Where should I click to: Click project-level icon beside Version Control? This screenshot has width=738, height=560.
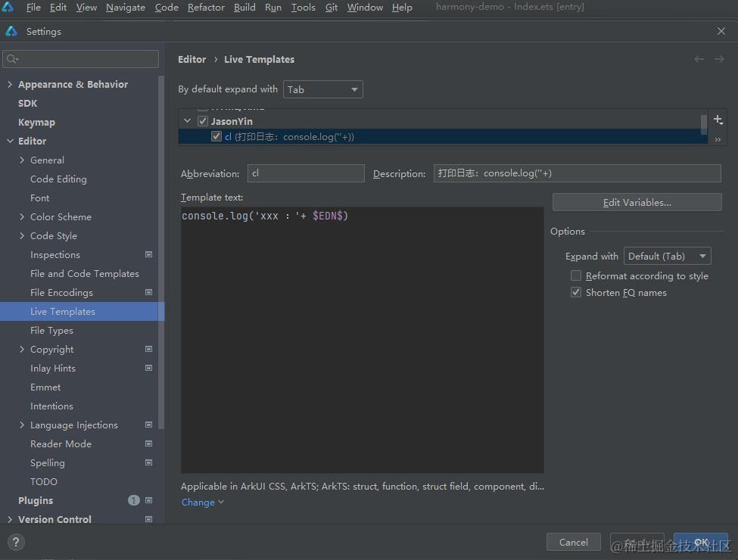[x=148, y=519]
